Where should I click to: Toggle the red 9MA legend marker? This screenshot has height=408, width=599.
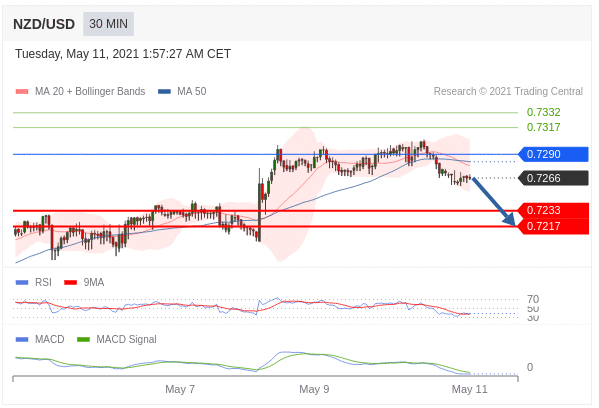[71, 283]
